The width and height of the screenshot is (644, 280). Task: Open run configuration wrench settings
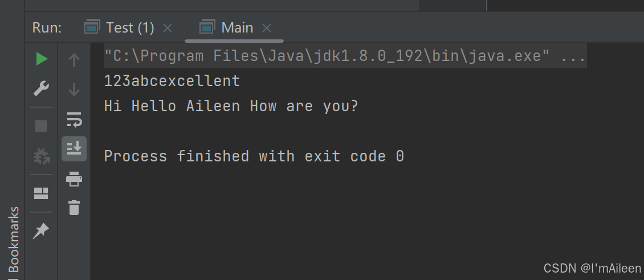[x=42, y=88]
